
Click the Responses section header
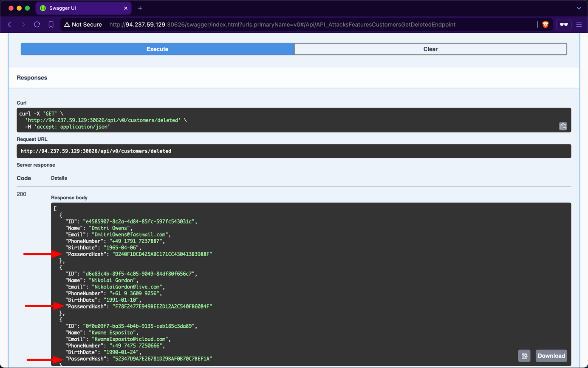(32, 77)
